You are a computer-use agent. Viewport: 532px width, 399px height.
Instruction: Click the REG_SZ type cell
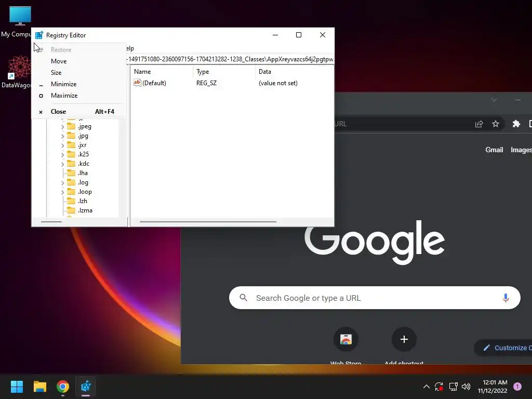206,83
